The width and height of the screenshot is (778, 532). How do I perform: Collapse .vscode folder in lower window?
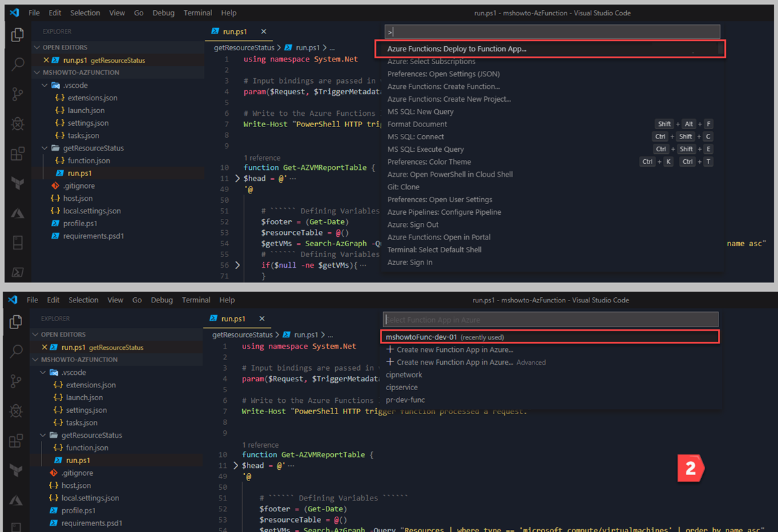coord(43,372)
